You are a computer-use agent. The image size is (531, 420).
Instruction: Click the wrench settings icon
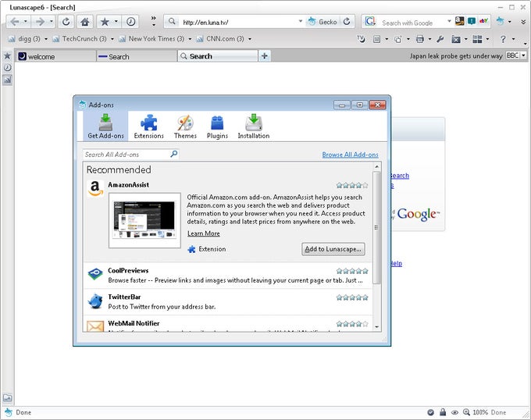(440, 39)
